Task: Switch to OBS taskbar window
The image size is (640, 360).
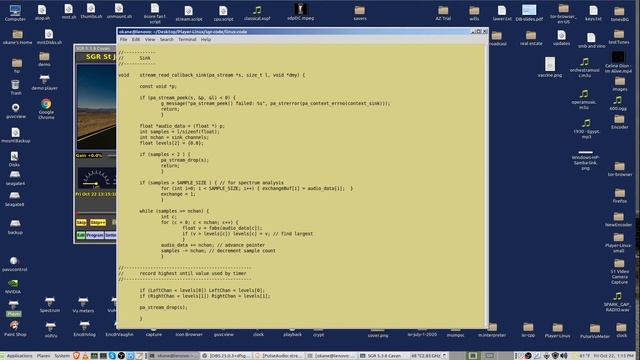Action: [226, 356]
